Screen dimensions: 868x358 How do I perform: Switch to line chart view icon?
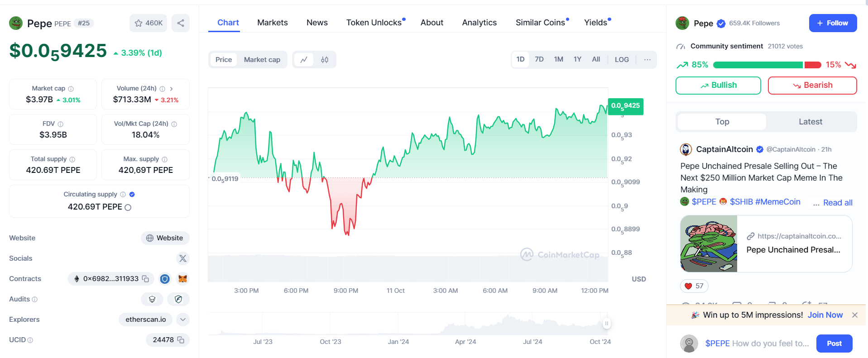click(x=304, y=59)
